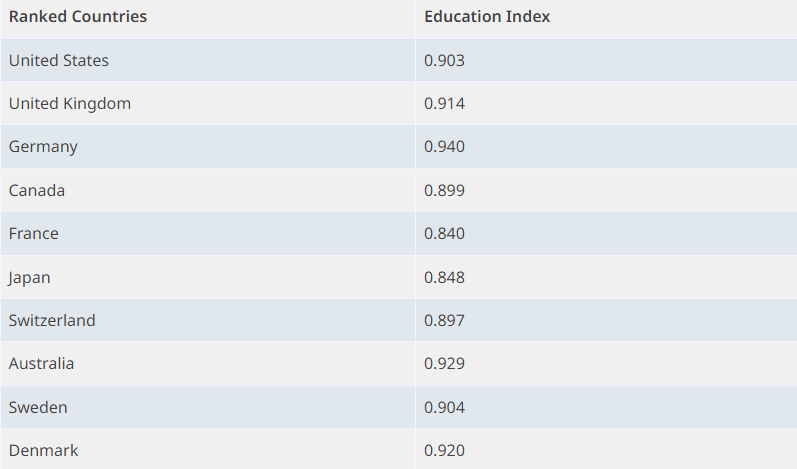Click the Japan country cell
The image size is (797, 469).
click(x=30, y=277)
